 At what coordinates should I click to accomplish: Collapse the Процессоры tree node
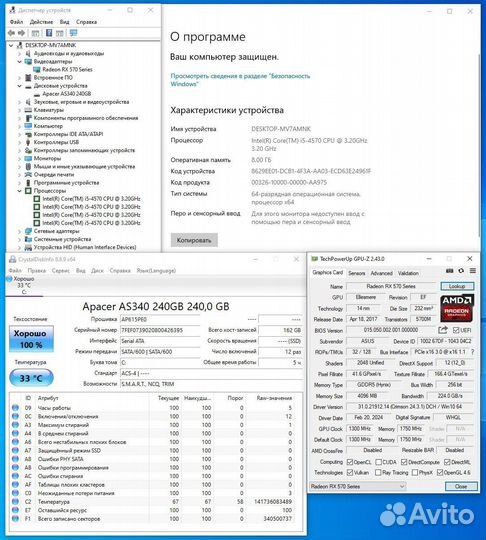(20, 191)
